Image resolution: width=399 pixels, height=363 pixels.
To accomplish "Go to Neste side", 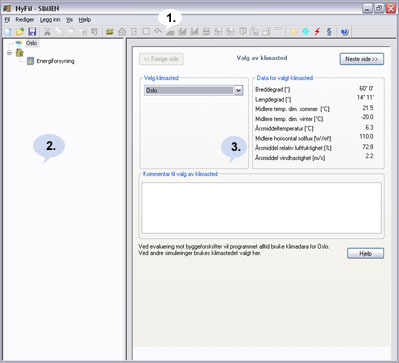I will click(362, 59).
